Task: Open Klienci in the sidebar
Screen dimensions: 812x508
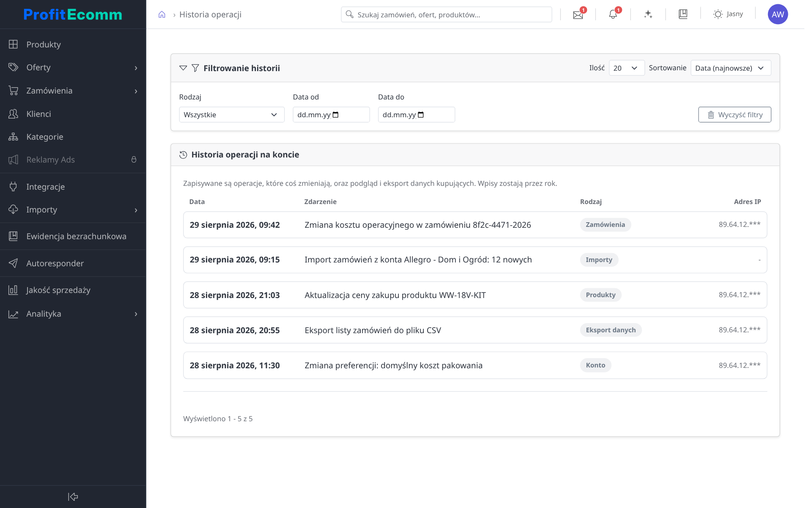Action: point(73,114)
